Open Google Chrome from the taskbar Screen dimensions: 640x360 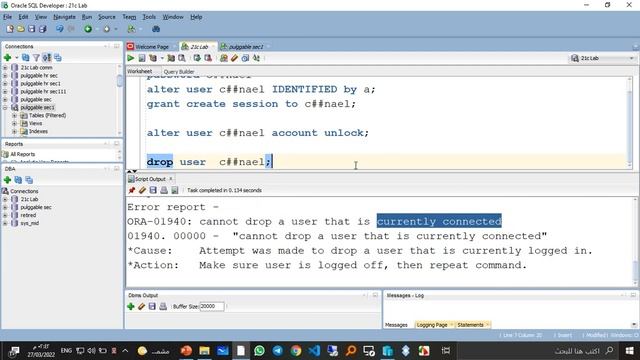click(x=296, y=351)
